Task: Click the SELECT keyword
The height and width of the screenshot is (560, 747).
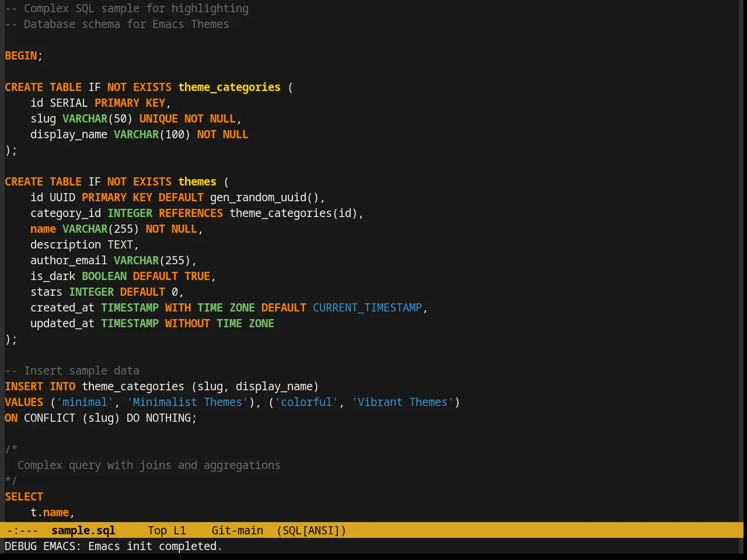Action: (24, 496)
